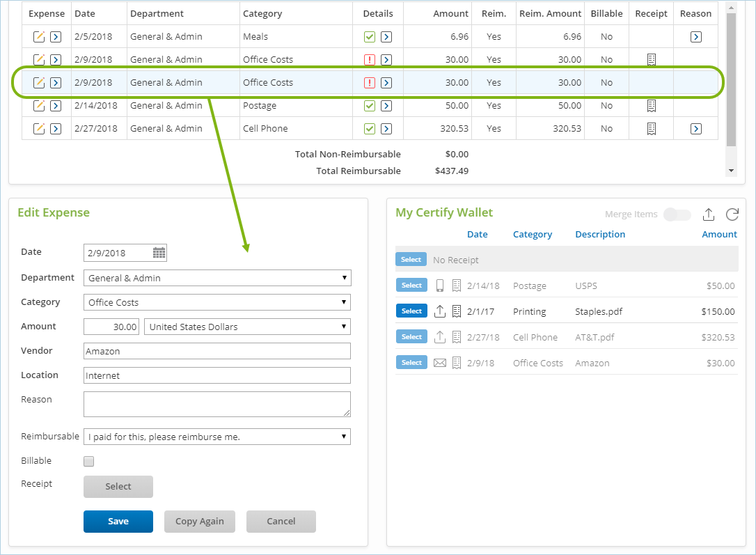Cancel editing the expense
Viewport: 756px width, 555px height.
click(x=281, y=522)
